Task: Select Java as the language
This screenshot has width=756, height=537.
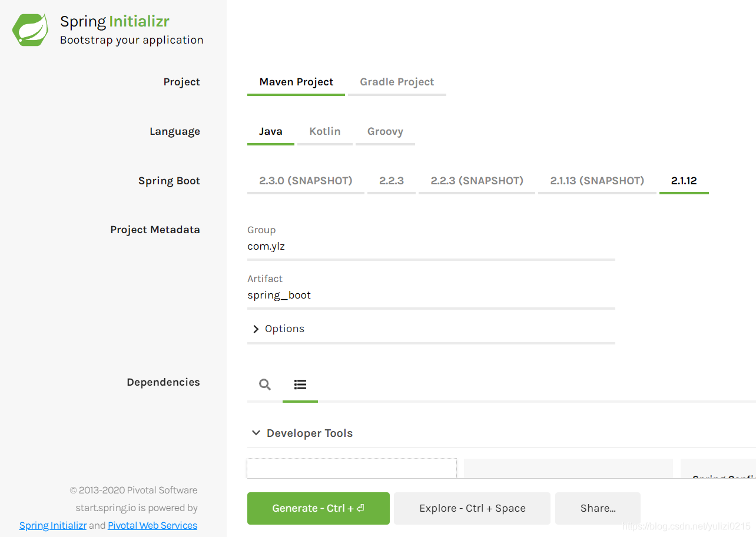Action: point(271,131)
